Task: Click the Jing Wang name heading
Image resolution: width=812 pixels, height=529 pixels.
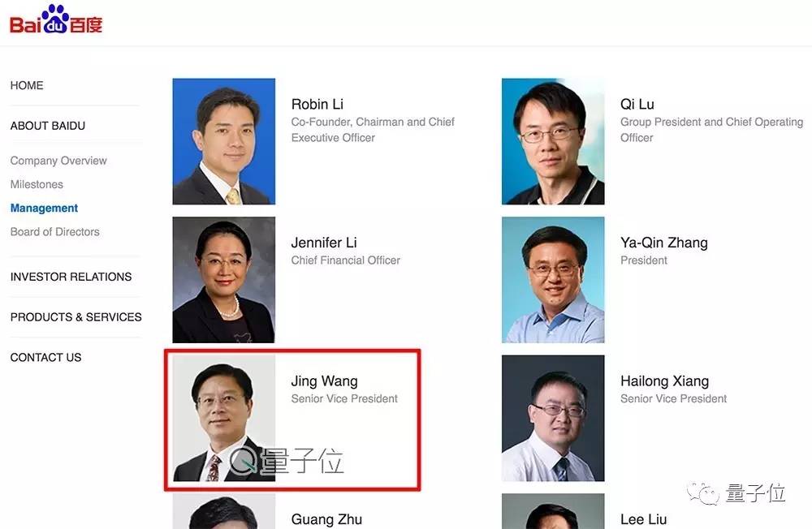Action: point(324,381)
